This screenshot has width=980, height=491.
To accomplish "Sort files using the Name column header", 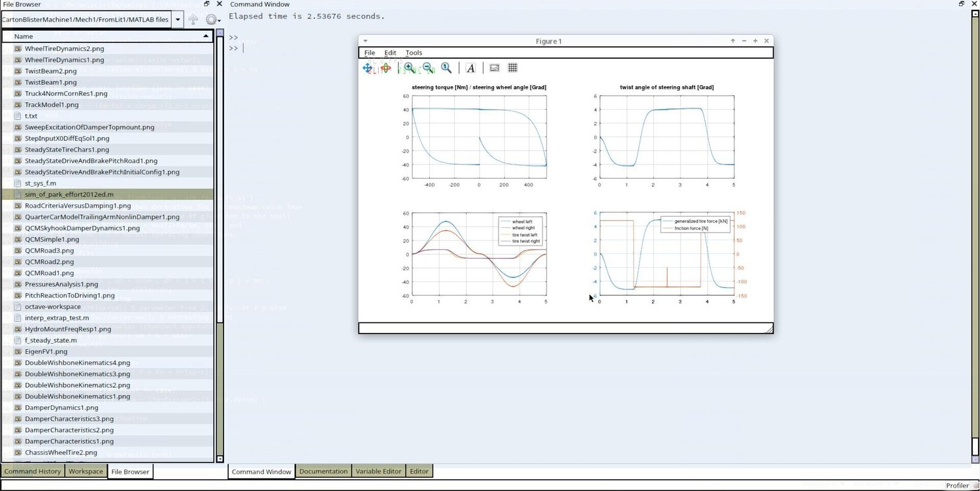I will tap(107, 37).
